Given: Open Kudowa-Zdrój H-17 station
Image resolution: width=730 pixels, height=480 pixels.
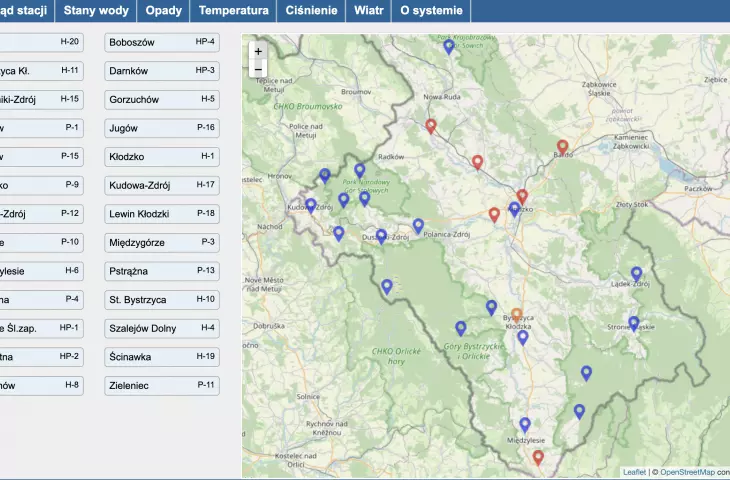Looking at the screenshot, I should 162,185.
